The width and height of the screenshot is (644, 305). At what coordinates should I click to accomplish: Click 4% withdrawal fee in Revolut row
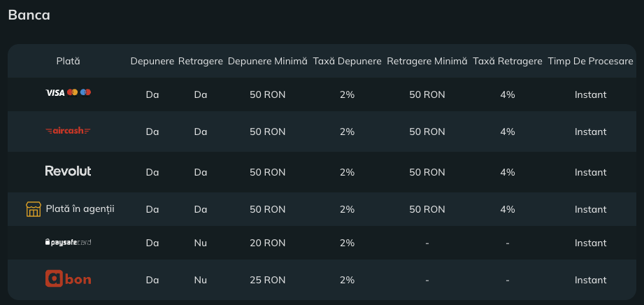[508, 172]
